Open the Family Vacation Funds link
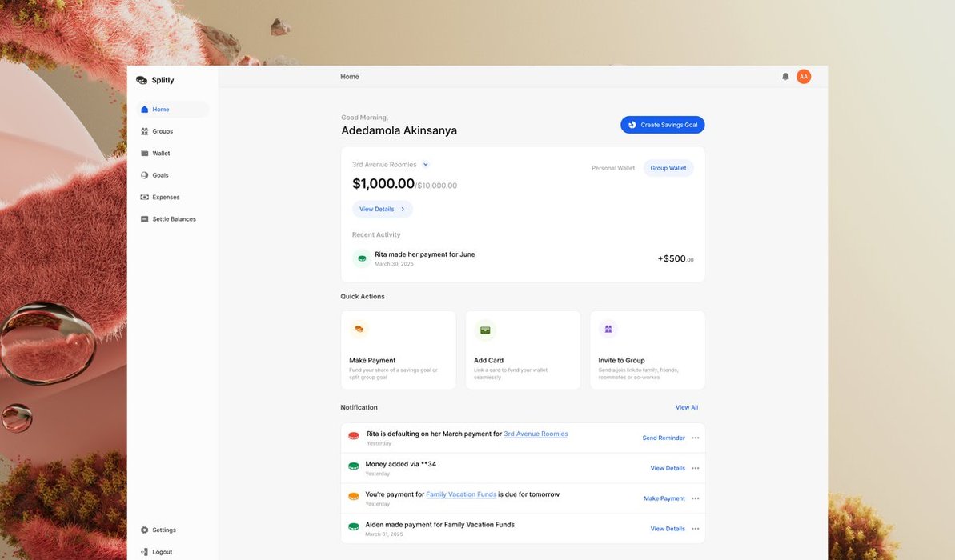 coord(461,494)
